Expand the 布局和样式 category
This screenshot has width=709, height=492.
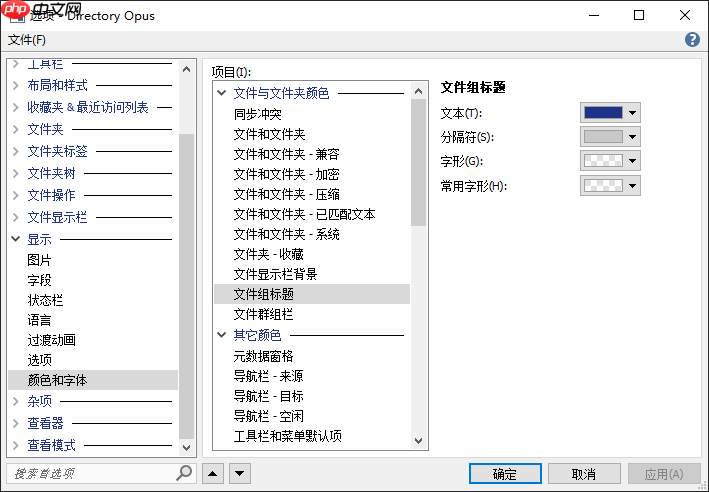coord(16,85)
